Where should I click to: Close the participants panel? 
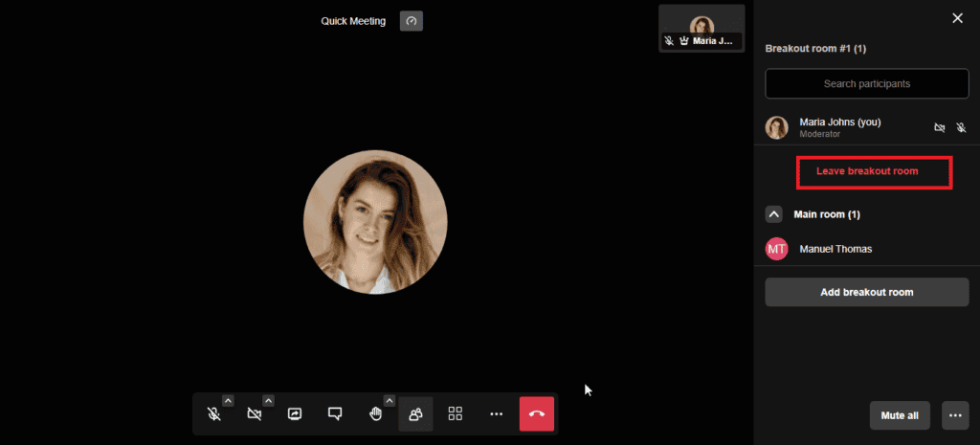coord(957,18)
